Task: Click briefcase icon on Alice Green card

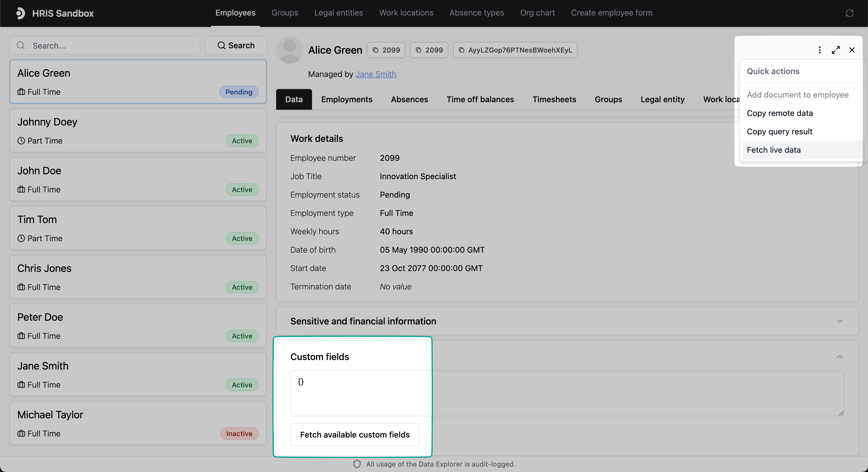Action: (x=21, y=92)
